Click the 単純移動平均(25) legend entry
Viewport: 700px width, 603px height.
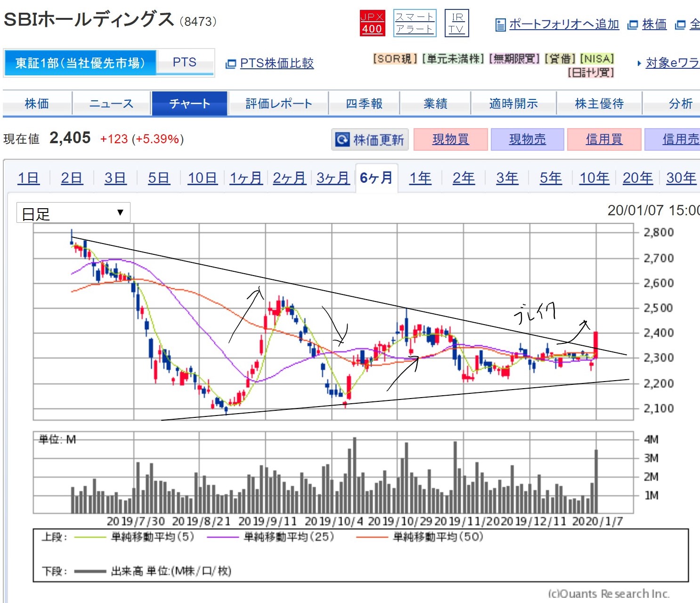click(270, 537)
